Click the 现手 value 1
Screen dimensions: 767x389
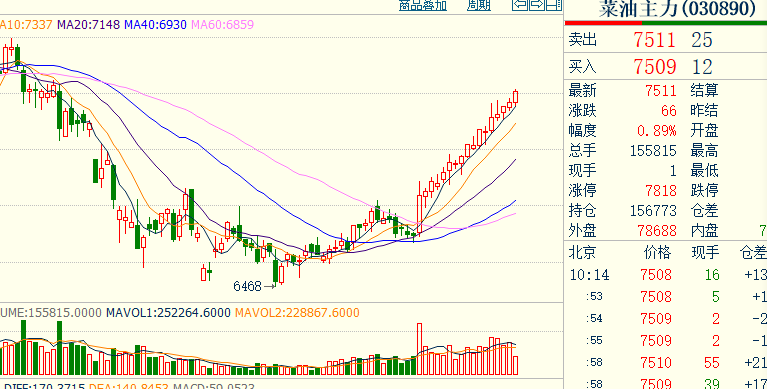(x=673, y=171)
